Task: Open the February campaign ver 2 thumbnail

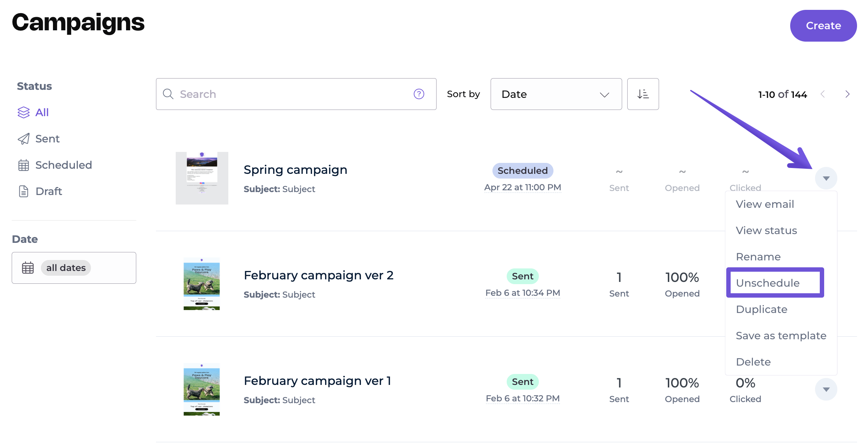Action: [x=202, y=284]
